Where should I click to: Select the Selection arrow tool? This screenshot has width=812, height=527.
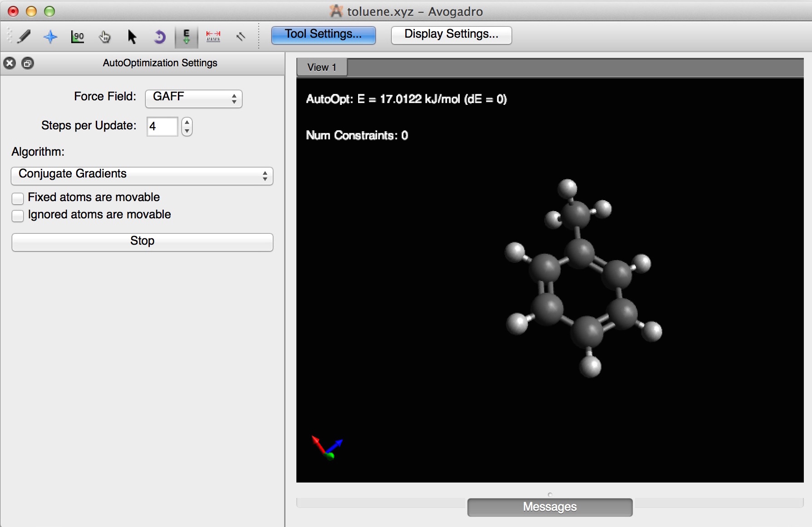click(132, 36)
